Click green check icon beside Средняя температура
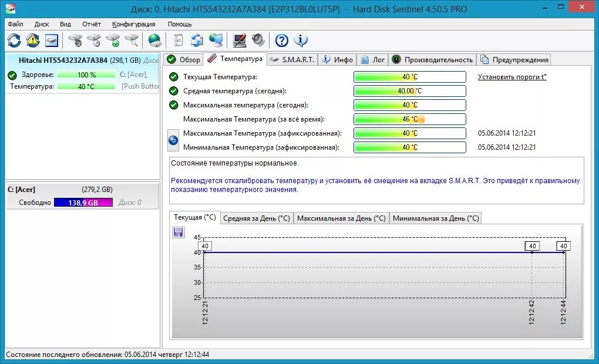This screenshot has height=364, width=599. (x=173, y=91)
